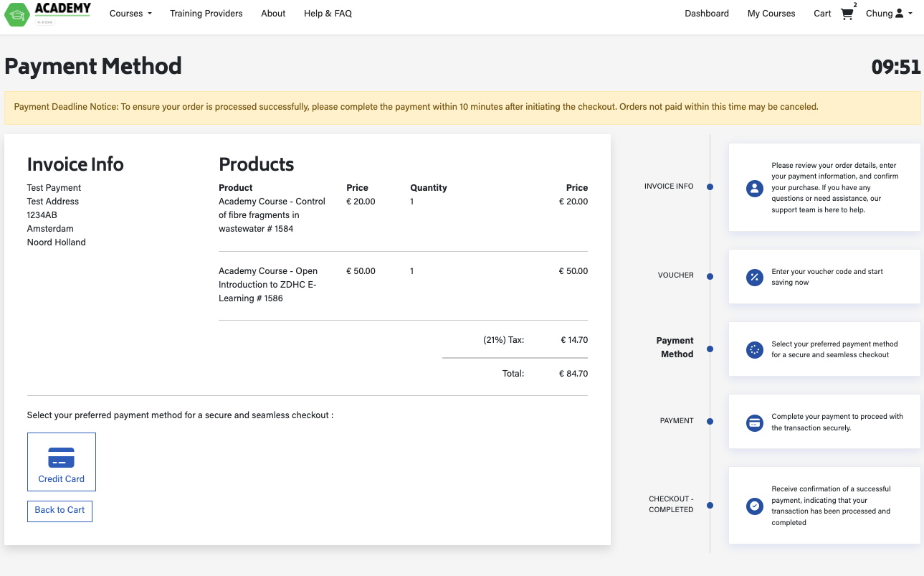Select the Credit Card payment icon
Image resolution: width=924 pixels, height=576 pixels.
click(x=61, y=457)
